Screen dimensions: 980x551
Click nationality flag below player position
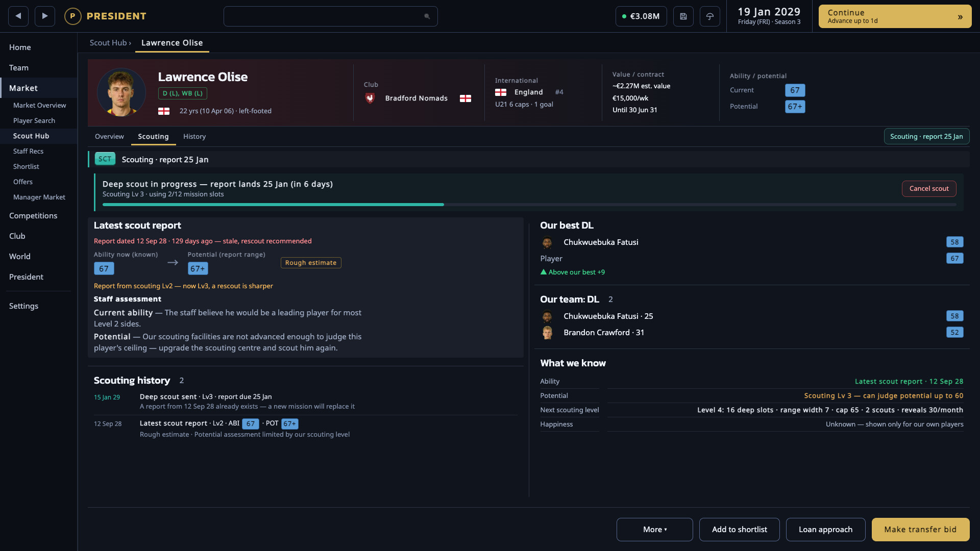pyautogui.click(x=164, y=111)
